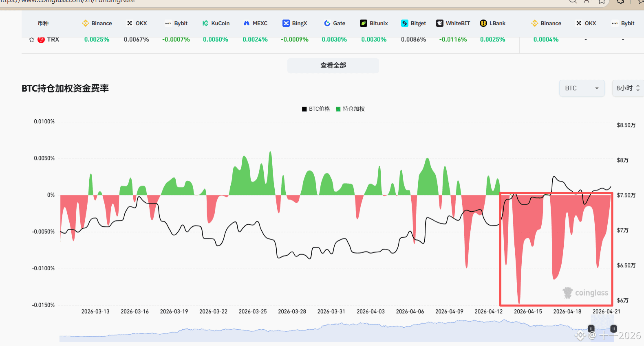Click the 2026-03-19 date label

174,311
